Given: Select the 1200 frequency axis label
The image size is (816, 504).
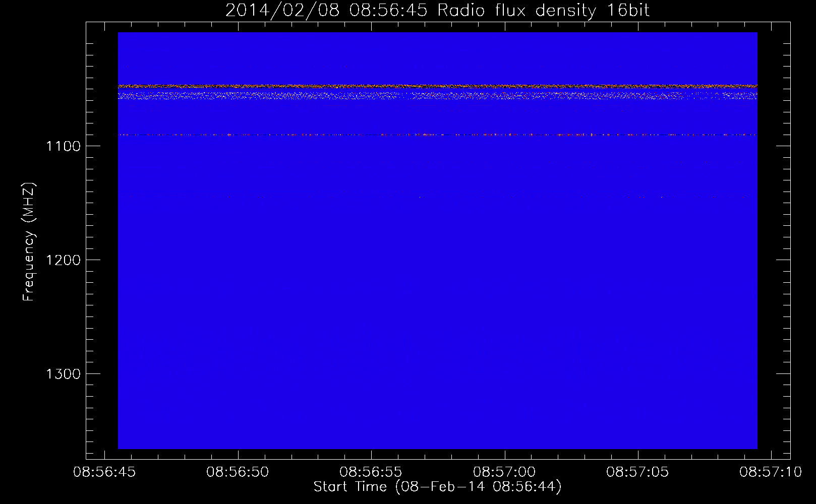Looking at the screenshot, I should tap(63, 260).
